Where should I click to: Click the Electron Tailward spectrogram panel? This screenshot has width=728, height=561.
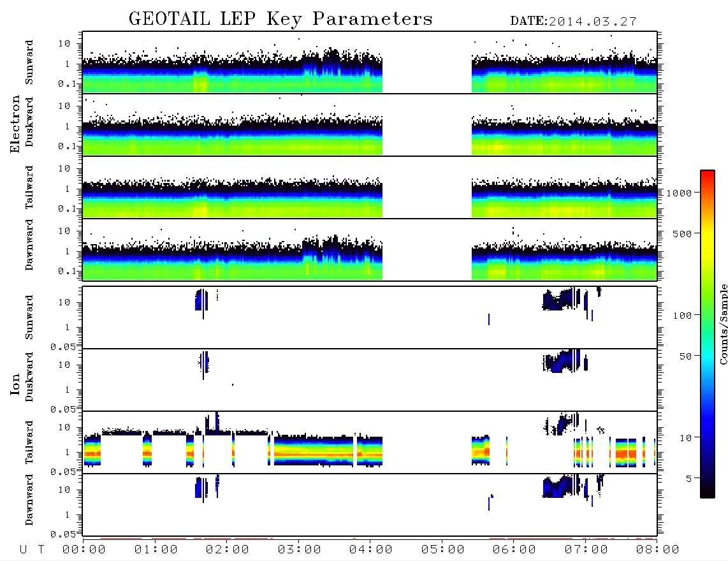370,187
